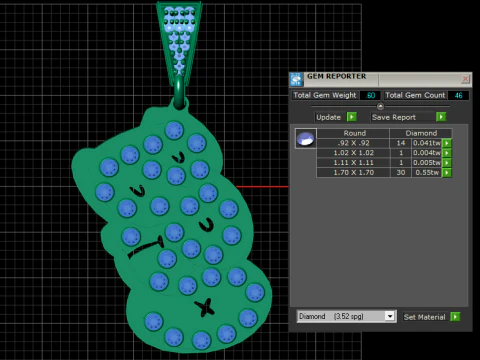
Task: Click the green arrow on the 1.11 X 1.11 row
Action: point(447,163)
